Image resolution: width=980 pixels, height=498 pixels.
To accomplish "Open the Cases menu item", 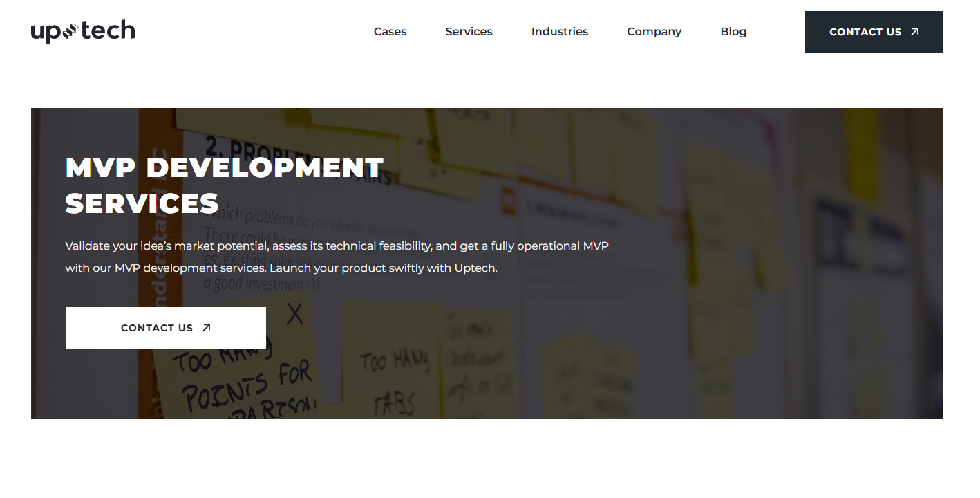I will [x=390, y=32].
